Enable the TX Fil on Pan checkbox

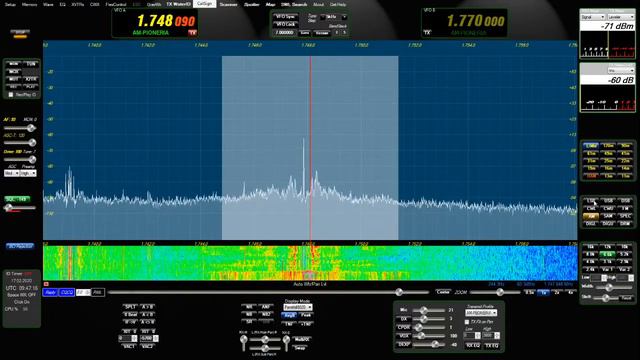[467, 322]
